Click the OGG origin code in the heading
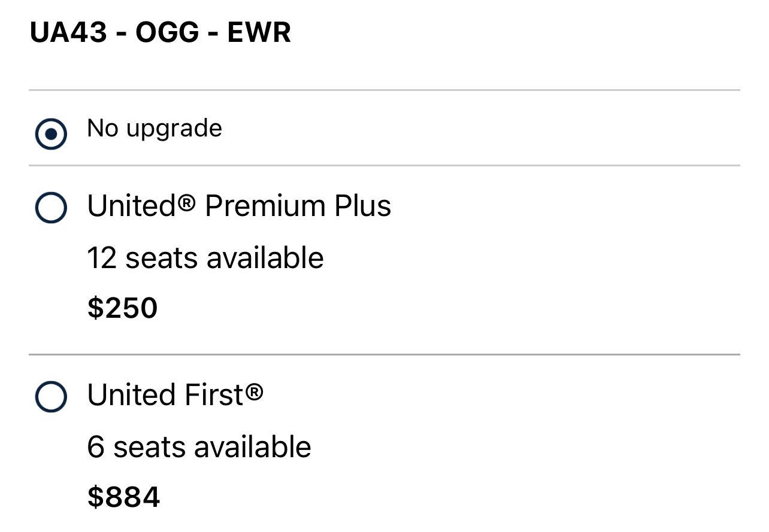The width and height of the screenshot is (769, 532). [167, 33]
